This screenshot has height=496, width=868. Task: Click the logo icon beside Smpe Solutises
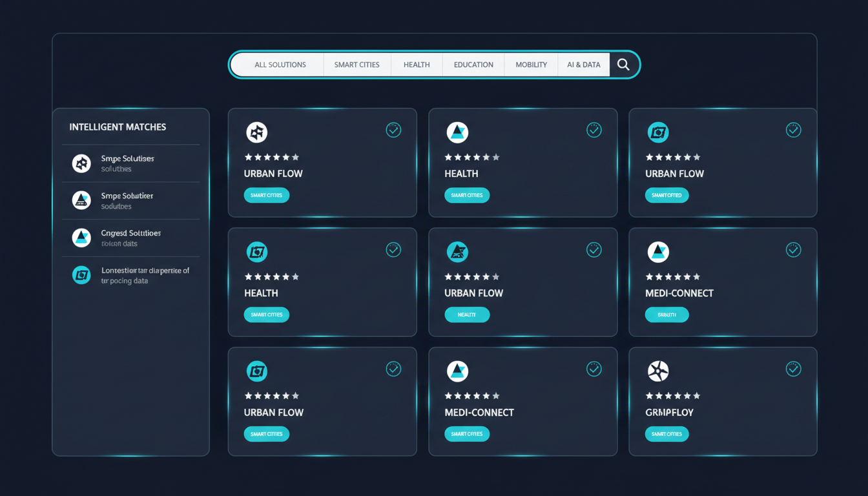[x=81, y=163]
